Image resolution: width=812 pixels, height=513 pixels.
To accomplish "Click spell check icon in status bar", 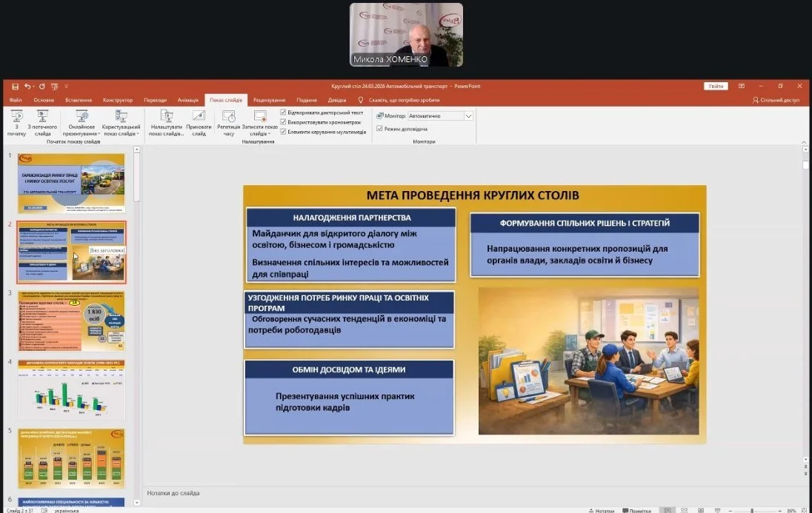I will 44,511.
